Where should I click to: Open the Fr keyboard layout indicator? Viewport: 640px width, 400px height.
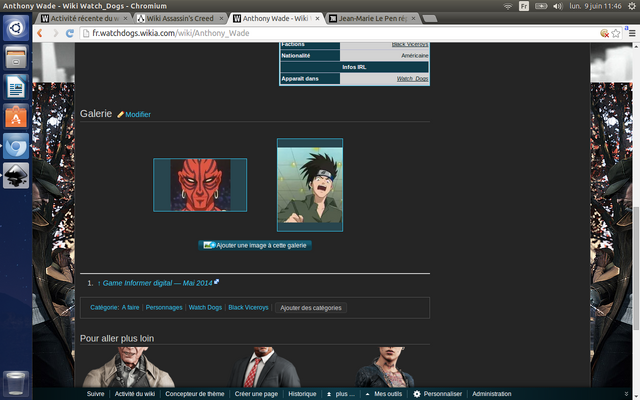[x=524, y=6]
